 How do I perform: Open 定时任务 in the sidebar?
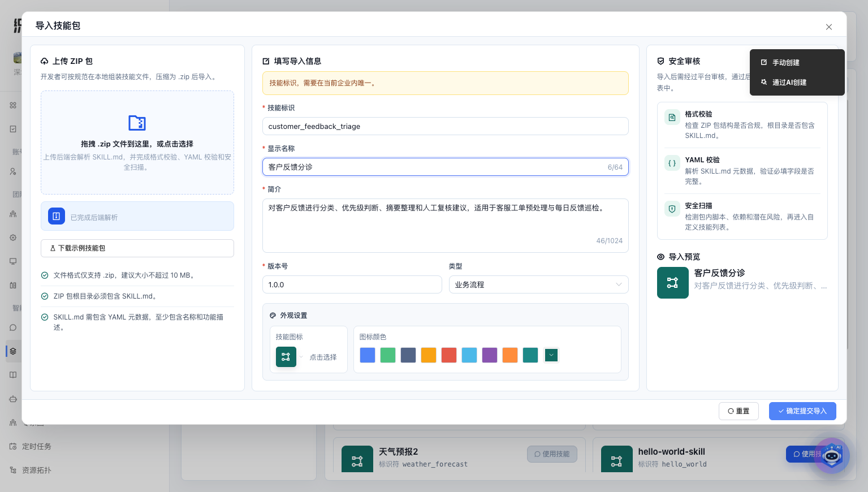pyautogui.click(x=37, y=446)
